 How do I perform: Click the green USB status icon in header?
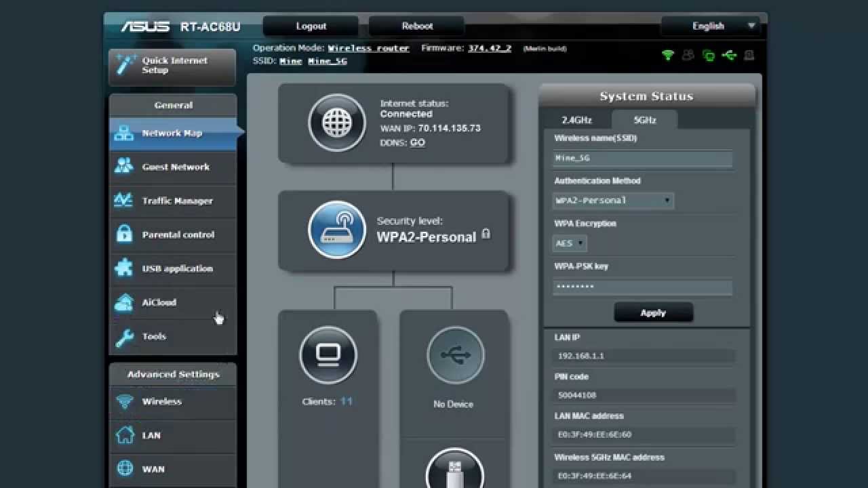tap(729, 55)
